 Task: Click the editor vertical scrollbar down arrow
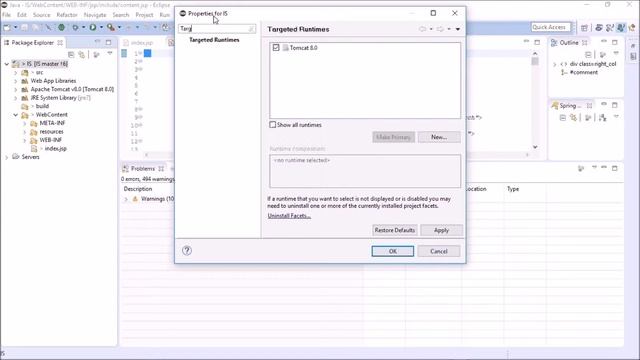coord(535,147)
